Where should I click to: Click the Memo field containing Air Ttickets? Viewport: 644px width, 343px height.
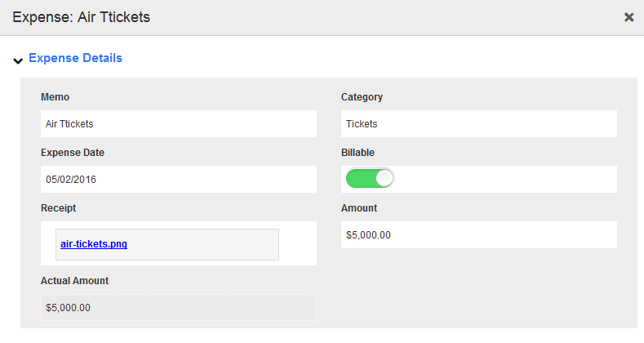coord(178,124)
